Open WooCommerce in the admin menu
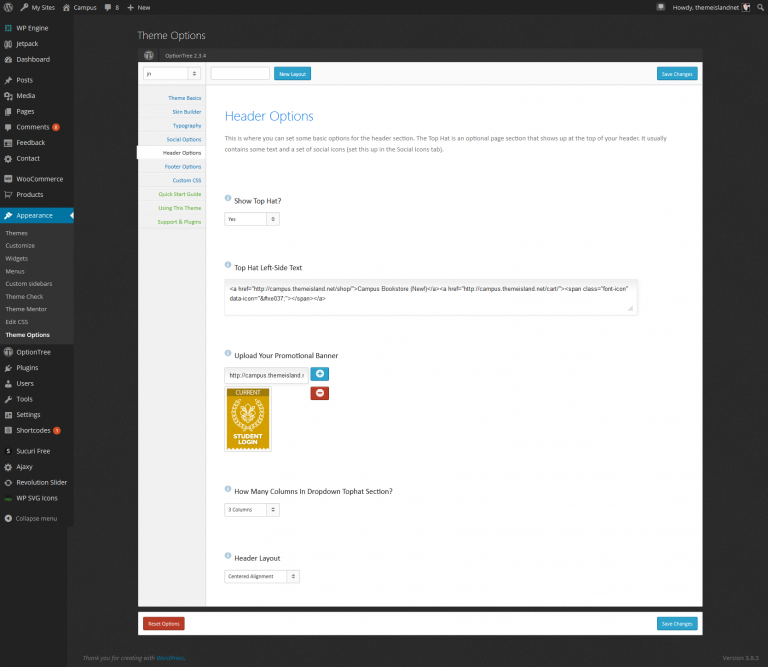 [x=39, y=179]
